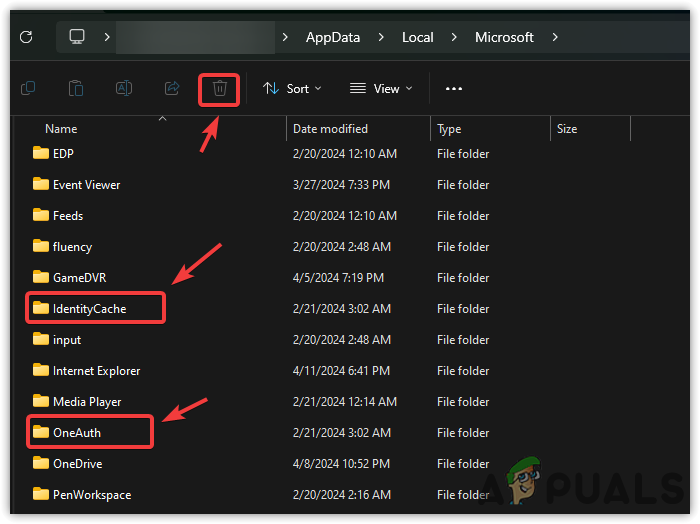Click date 3/27/2024 7:33 PM
Screen dimensions: 700x524
pos(342,185)
